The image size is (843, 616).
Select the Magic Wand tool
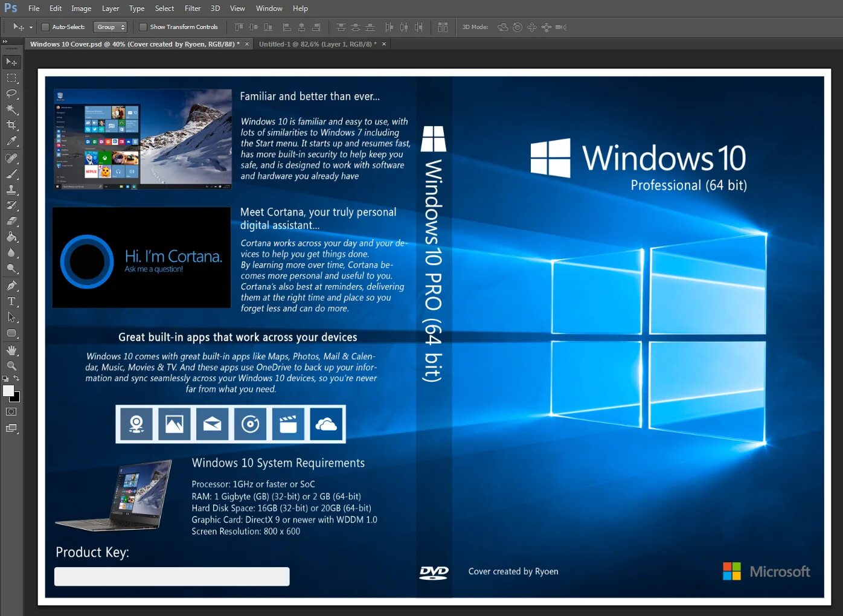(x=11, y=109)
